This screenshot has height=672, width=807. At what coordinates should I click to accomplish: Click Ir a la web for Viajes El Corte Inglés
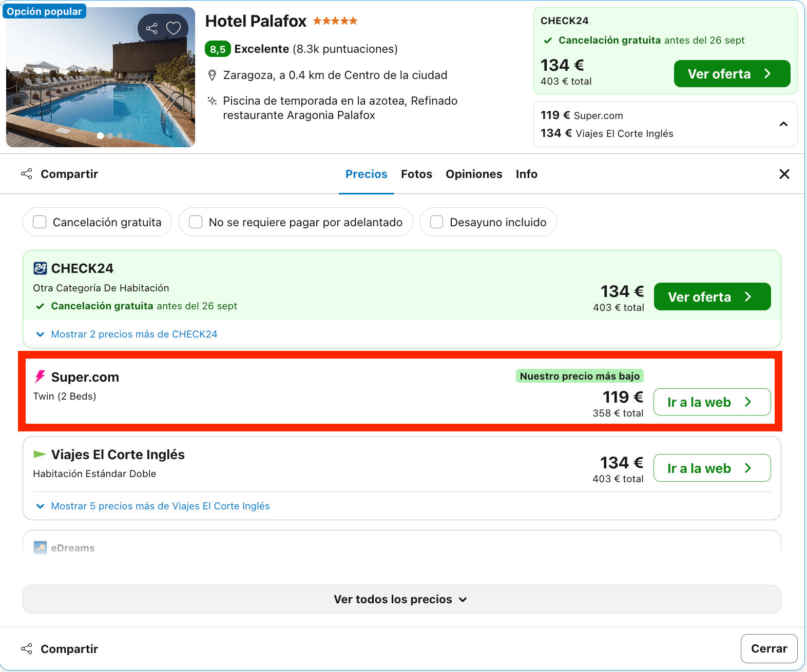(x=712, y=468)
